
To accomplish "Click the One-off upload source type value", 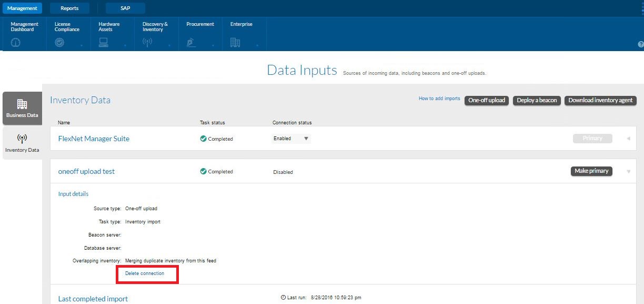I will [x=141, y=209].
